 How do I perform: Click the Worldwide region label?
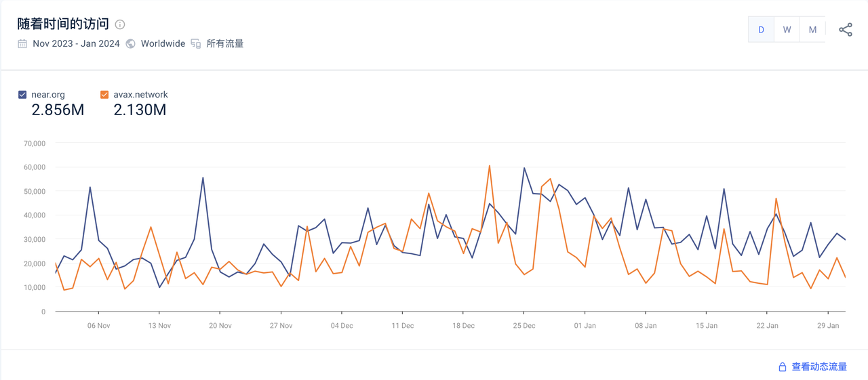[163, 43]
